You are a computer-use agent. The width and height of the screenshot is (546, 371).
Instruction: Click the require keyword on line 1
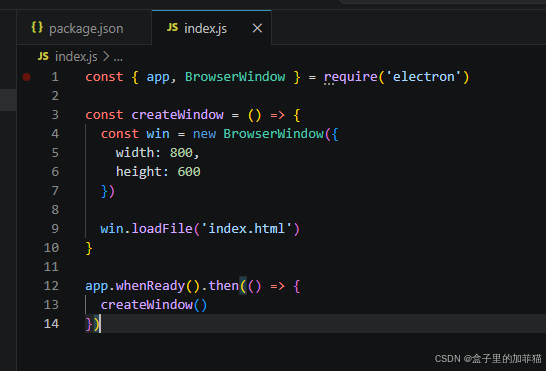(x=351, y=77)
